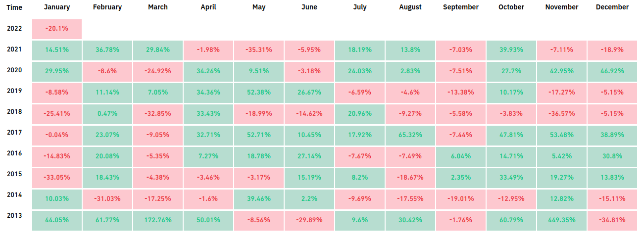This screenshot has height=242, width=644.
Task: Click the 65.32% August 2017 cell
Action: point(410,135)
